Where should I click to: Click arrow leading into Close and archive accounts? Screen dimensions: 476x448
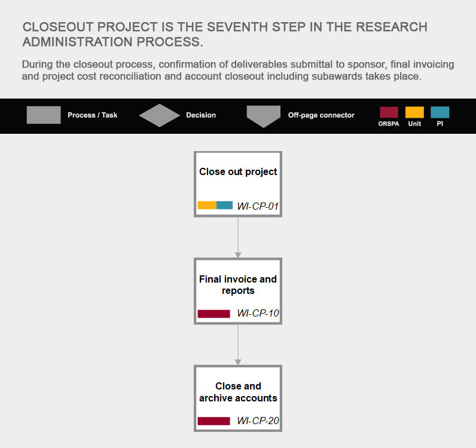[x=238, y=345]
